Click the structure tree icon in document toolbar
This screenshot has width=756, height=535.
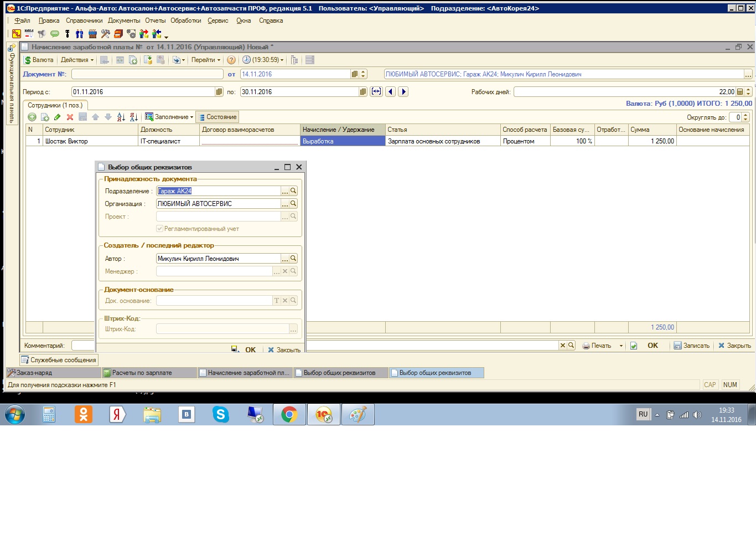pos(294,60)
